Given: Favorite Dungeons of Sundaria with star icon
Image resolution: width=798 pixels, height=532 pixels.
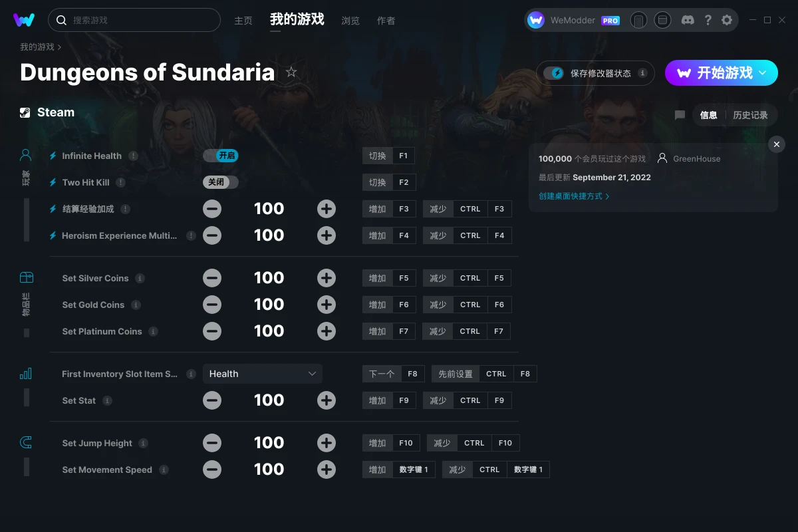Looking at the screenshot, I should coord(291,72).
